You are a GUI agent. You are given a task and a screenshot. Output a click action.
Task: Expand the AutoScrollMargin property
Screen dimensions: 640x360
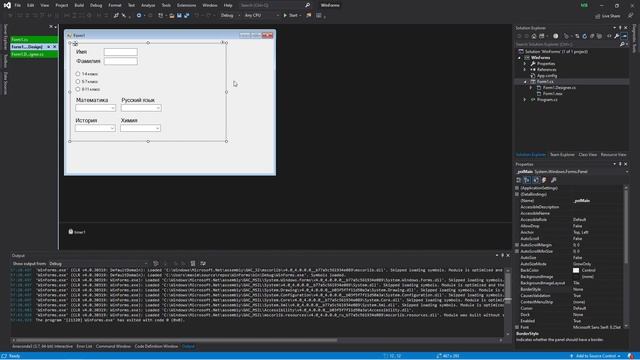(x=517, y=245)
